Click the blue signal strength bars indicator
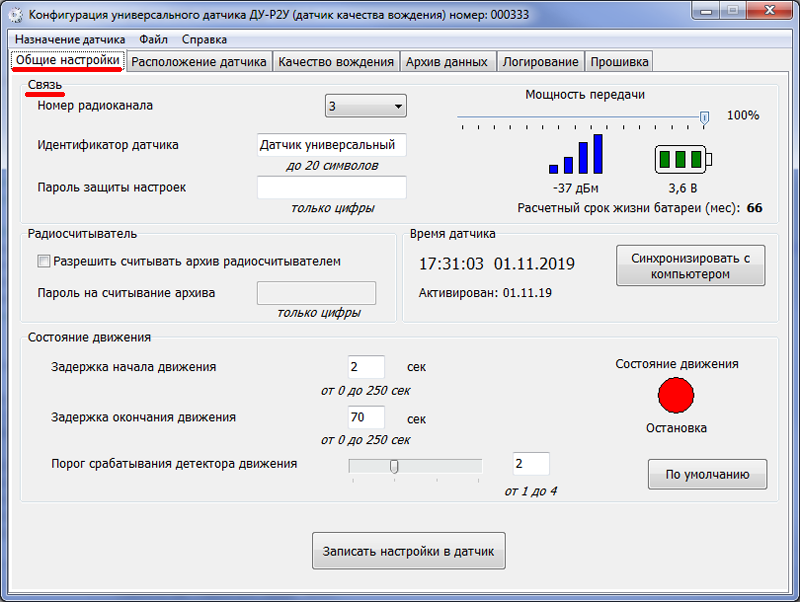The width and height of the screenshot is (800, 602). pos(576,154)
